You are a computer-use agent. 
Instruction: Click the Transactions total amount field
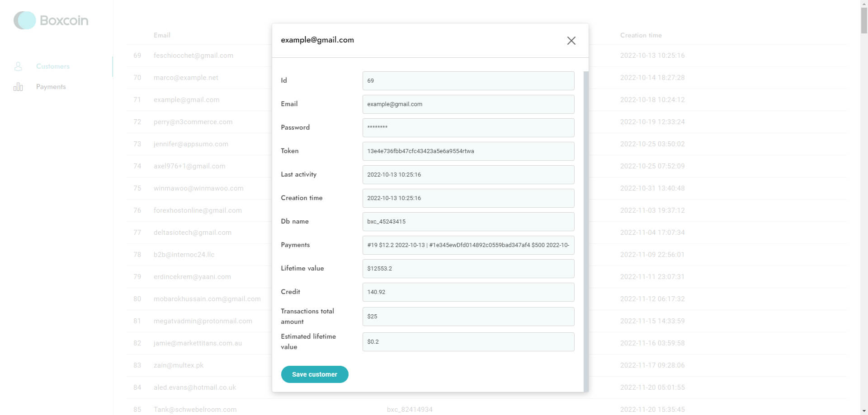tap(468, 317)
